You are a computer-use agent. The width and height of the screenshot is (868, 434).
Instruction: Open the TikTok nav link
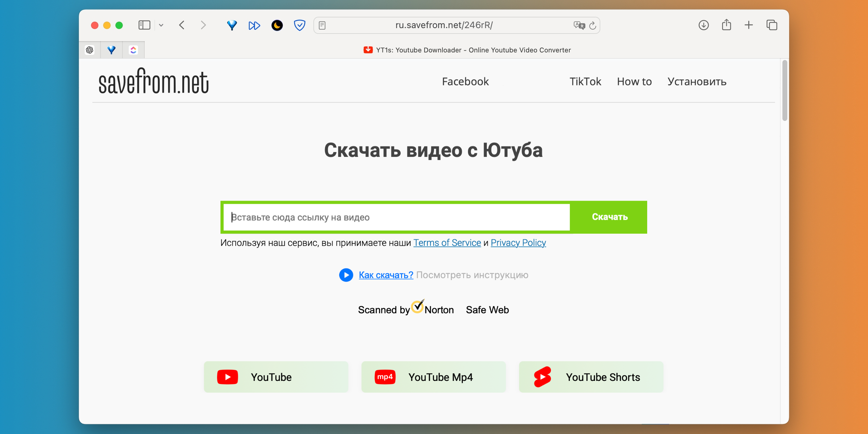[x=585, y=82]
